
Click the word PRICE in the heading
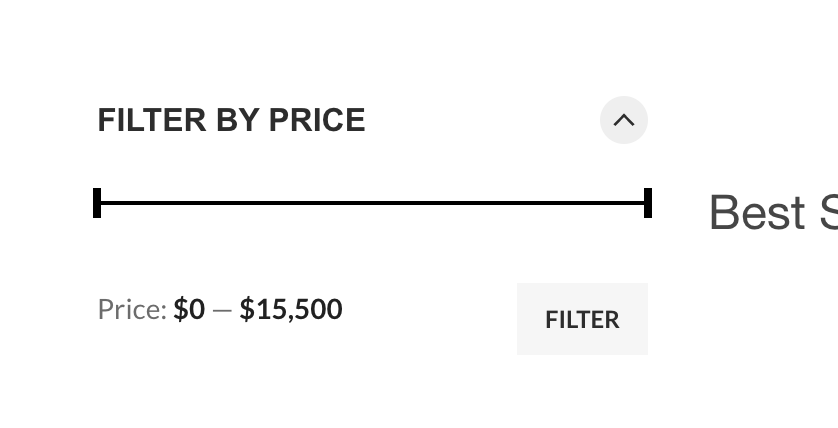point(317,120)
